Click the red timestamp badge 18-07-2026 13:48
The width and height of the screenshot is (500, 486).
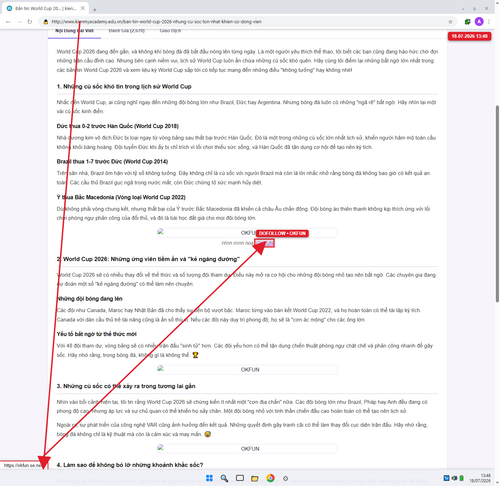[469, 36]
